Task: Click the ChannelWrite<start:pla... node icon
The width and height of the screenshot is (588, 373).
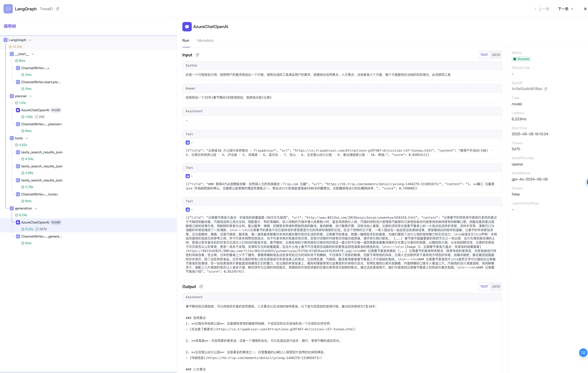Action: 18,82
